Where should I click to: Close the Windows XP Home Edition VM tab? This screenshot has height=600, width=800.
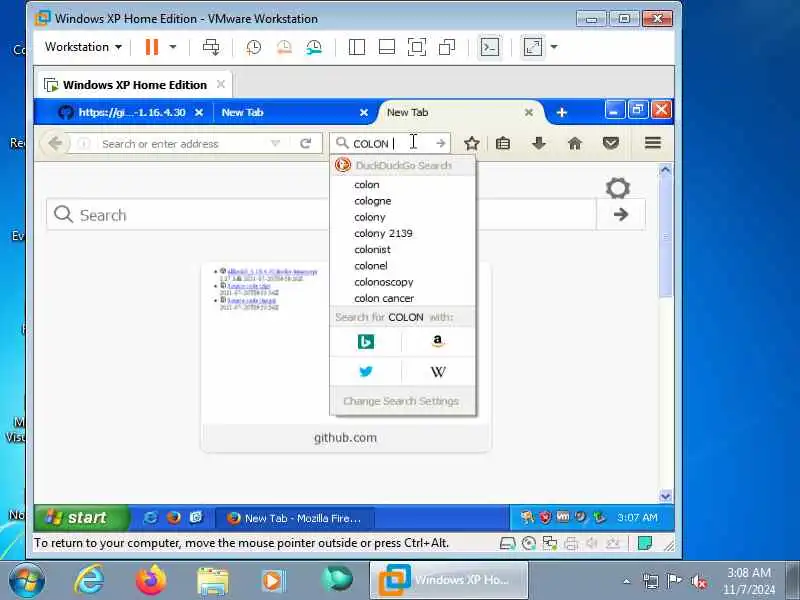[221, 84]
